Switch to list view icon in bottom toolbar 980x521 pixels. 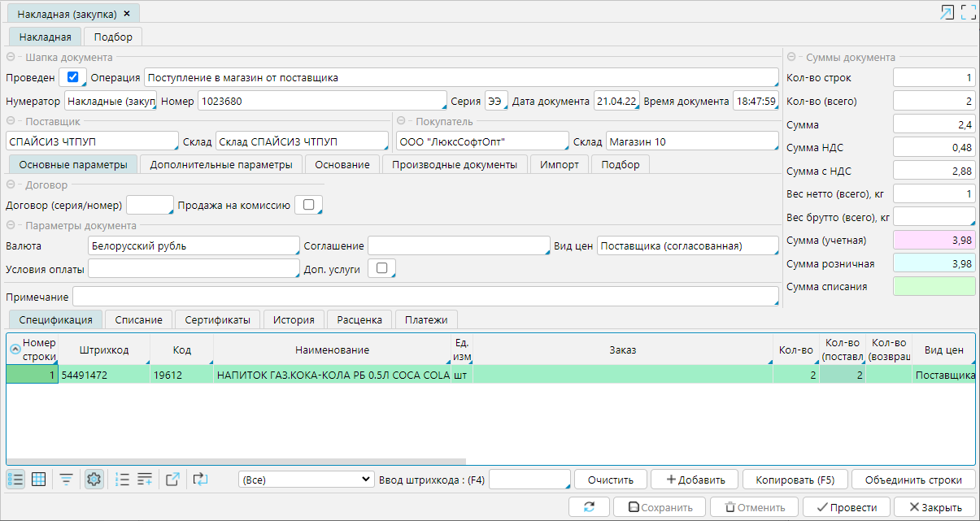point(15,480)
